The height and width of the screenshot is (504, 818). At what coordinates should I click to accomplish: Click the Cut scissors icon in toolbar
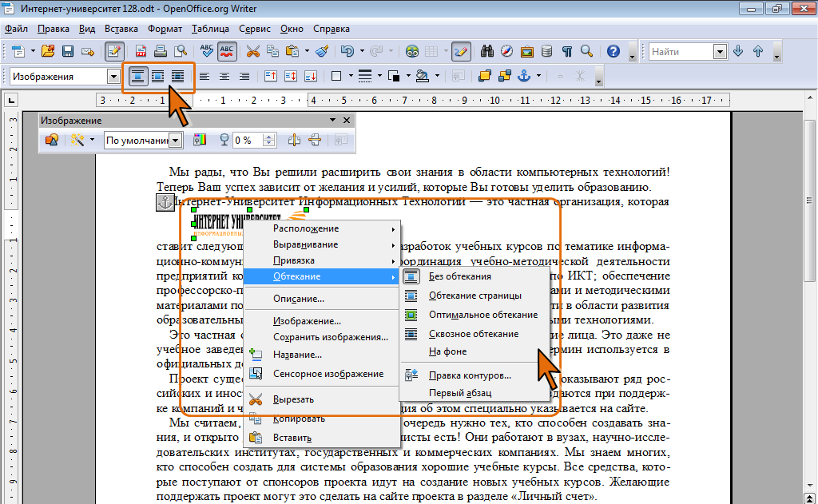pyautogui.click(x=253, y=51)
